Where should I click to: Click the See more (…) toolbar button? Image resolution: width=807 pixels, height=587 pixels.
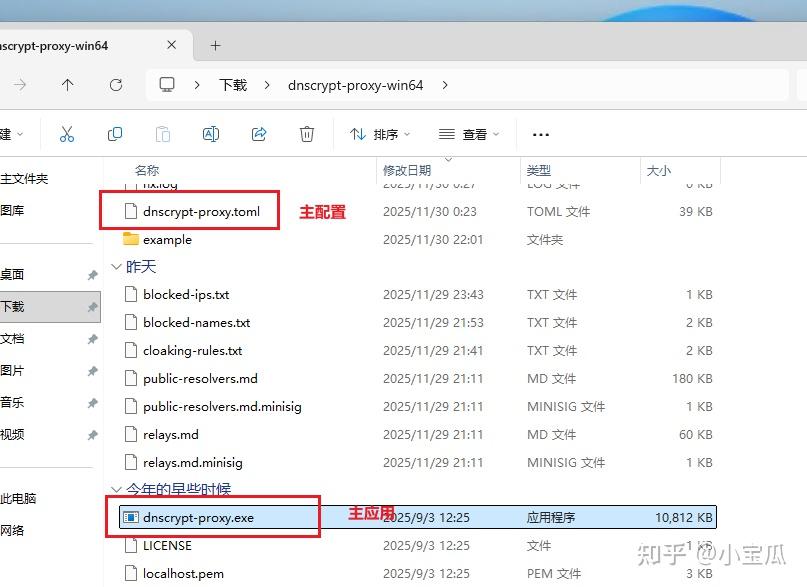pos(540,132)
